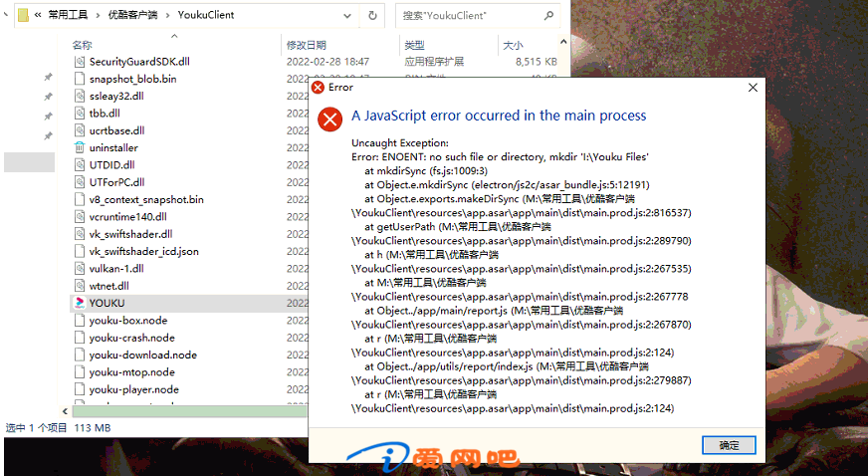Select the UTDID.dll file icon

coord(80,165)
